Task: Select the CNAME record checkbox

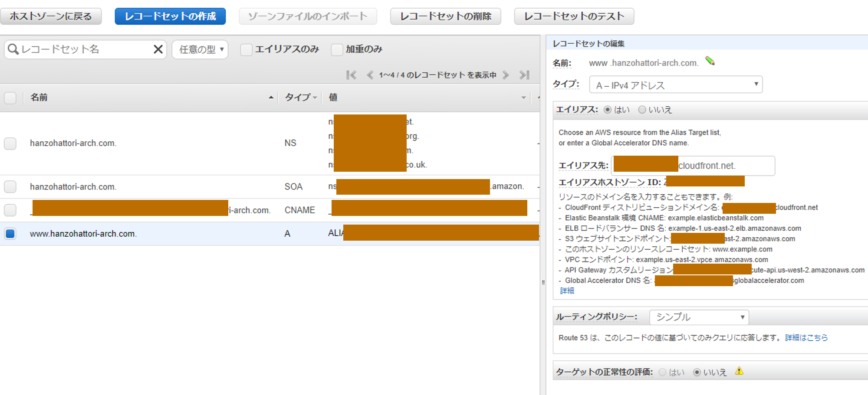Action: [x=10, y=210]
